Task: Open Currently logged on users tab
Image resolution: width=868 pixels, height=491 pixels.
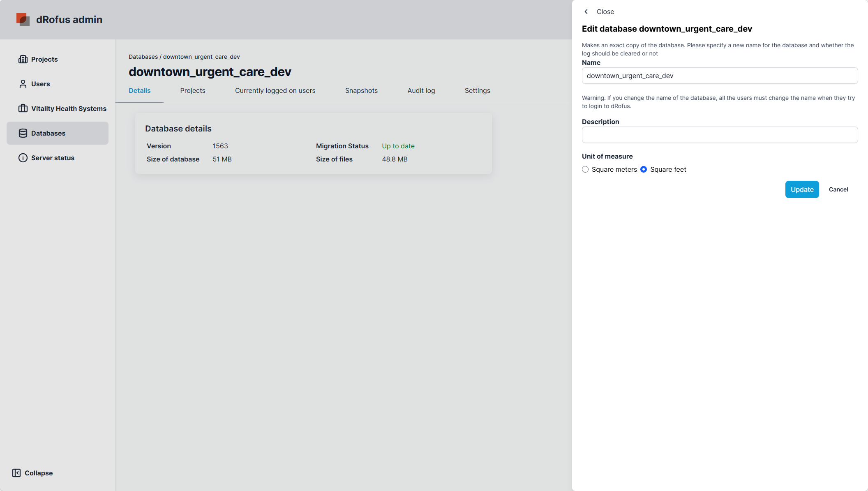Action: tap(275, 90)
